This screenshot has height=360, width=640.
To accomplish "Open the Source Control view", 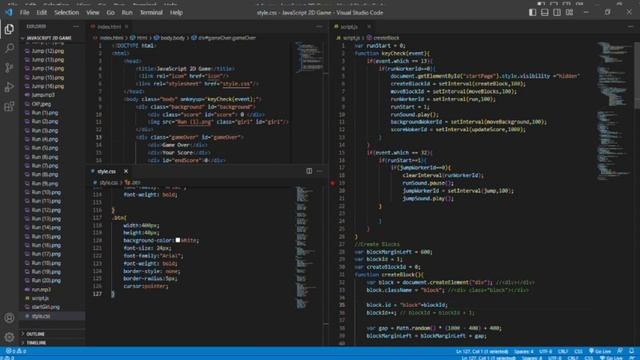I will [x=9, y=67].
